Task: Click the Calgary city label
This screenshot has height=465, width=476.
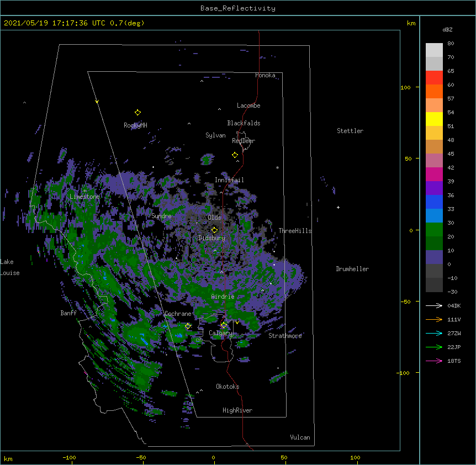Action: pyautogui.click(x=220, y=333)
